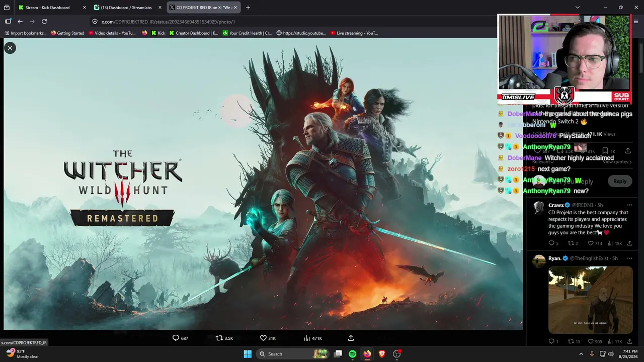Repost Crawz's comment

573,243
